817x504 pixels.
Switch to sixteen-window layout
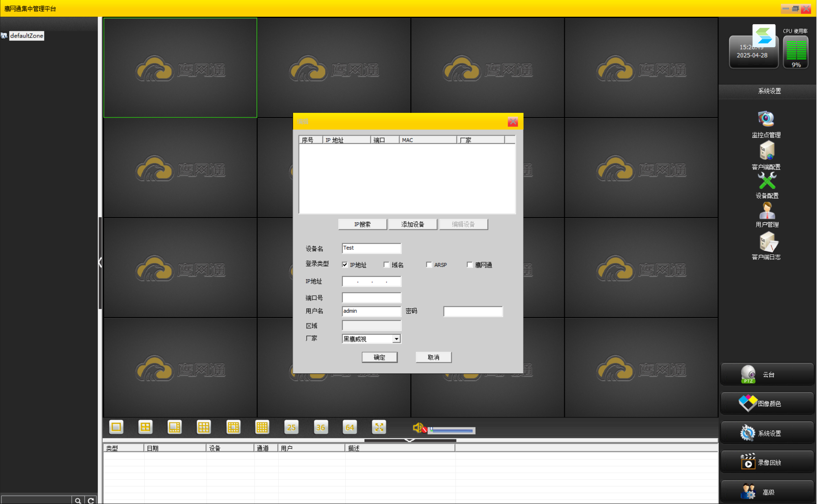point(262,427)
